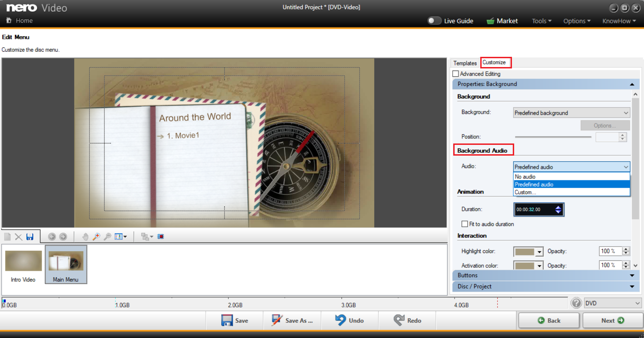This screenshot has width=644, height=338.
Task: Open the Audio combo box
Action: pyautogui.click(x=571, y=167)
